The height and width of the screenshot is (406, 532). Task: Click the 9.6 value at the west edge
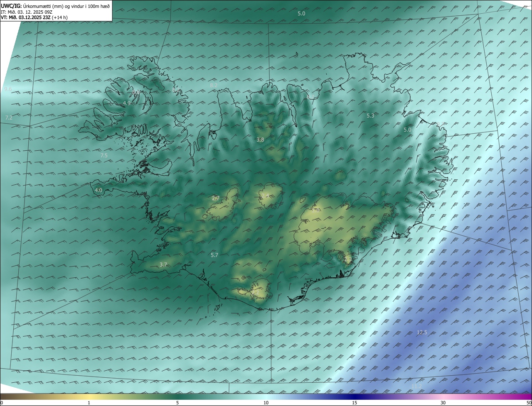(x=8, y=89)
